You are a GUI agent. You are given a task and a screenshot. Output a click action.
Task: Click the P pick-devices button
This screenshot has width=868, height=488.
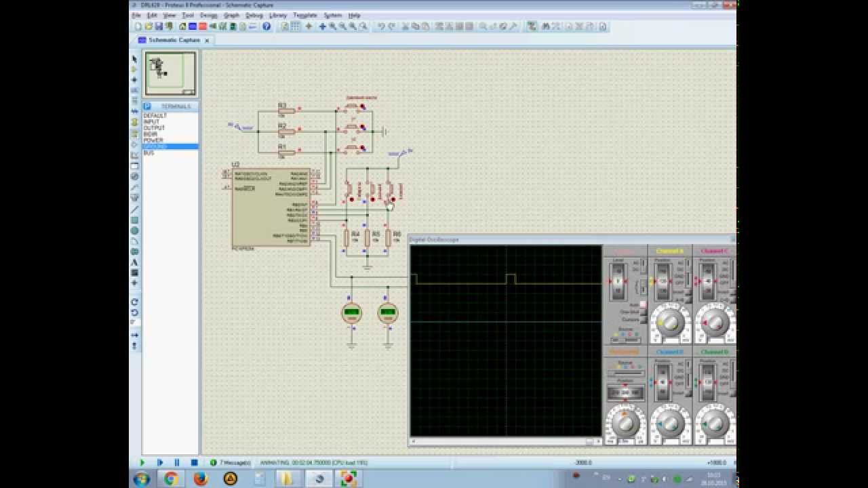coord(147,106)
